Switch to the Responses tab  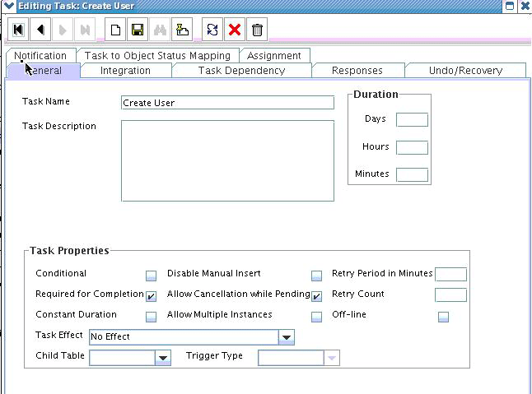pyautogui.click(x=357, y=71)
